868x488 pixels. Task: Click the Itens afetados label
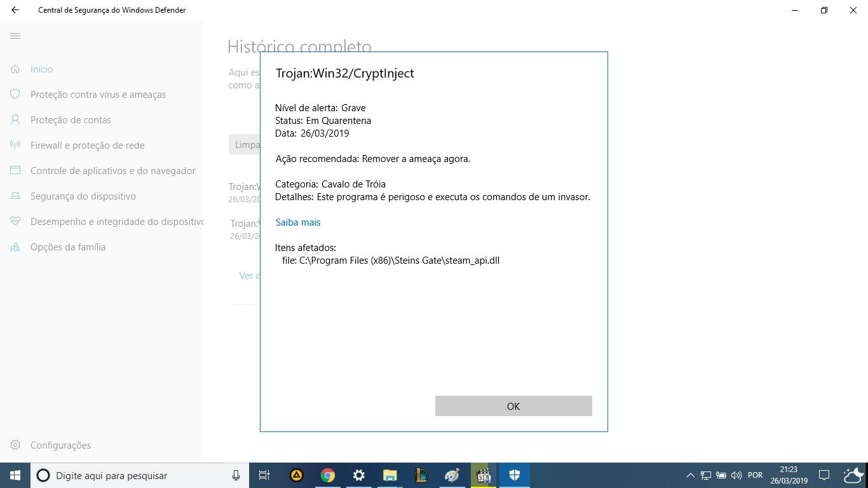[x=306, y=247]
